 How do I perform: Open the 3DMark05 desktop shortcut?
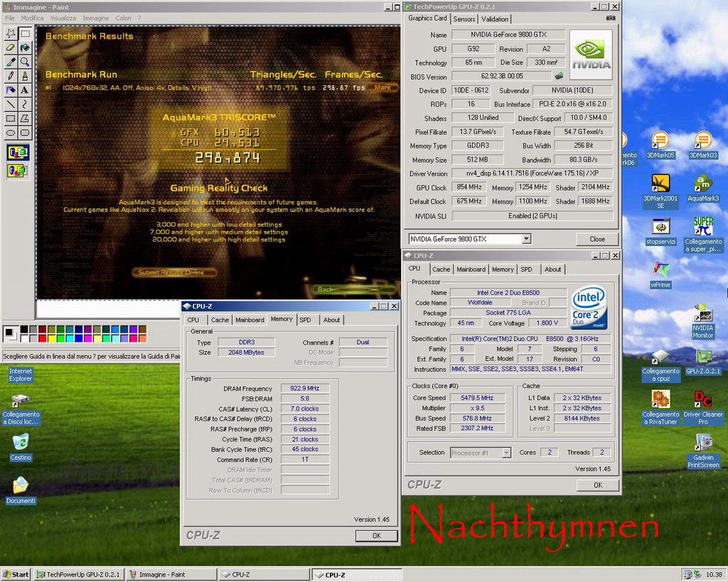coord(660,146)
